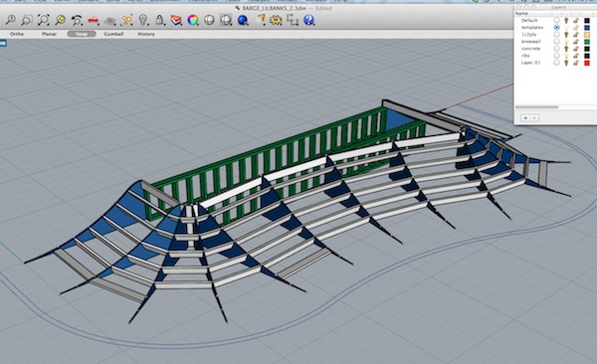Screen dimensions: 597x364
Task: Select the Zoom Dynamic magnifier tool
Action: [x=10, y=20]
